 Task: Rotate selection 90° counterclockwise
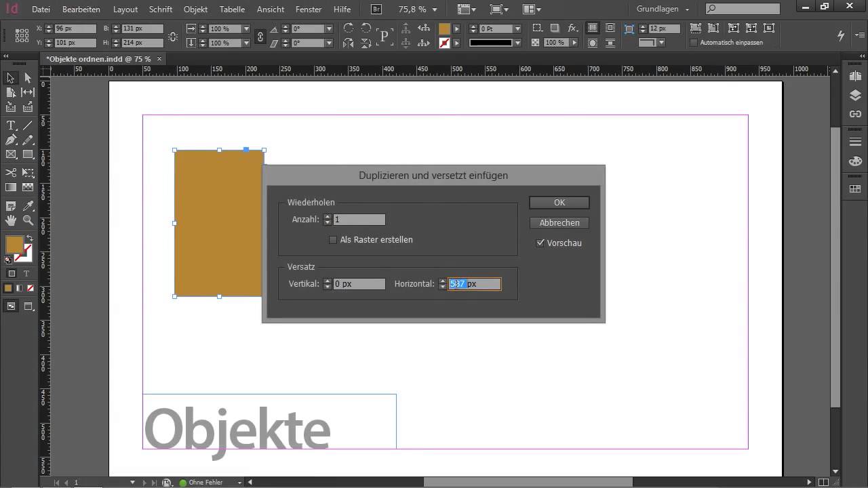tap(366, 28)
